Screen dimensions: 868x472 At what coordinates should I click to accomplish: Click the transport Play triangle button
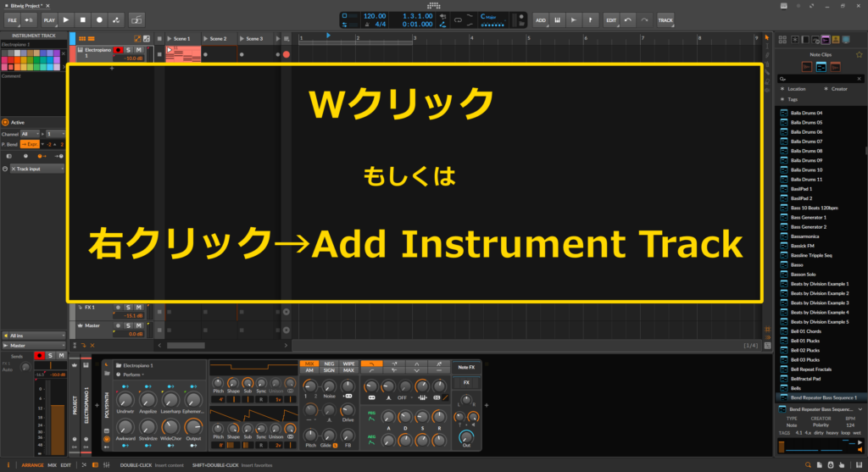(66, 20)
